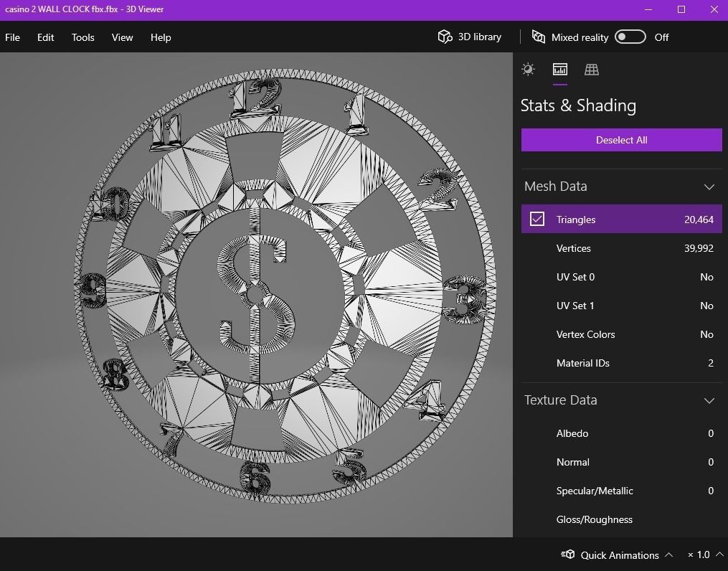Expand the Quick Animations chevron

coord(668,554)
